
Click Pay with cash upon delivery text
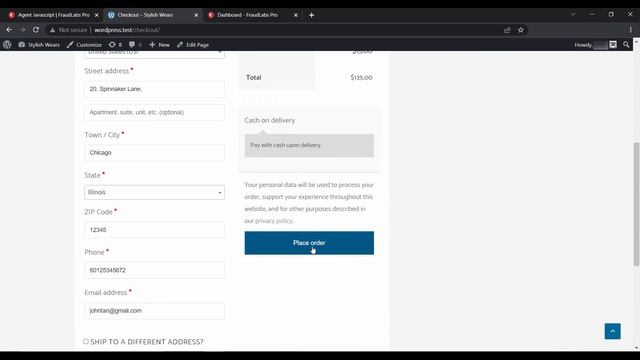[x=286, y=145]
